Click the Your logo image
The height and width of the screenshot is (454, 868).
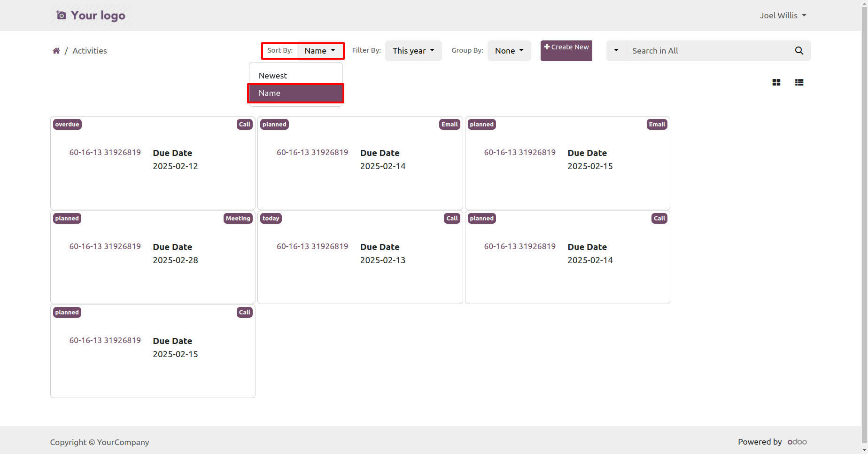point(91,16)
